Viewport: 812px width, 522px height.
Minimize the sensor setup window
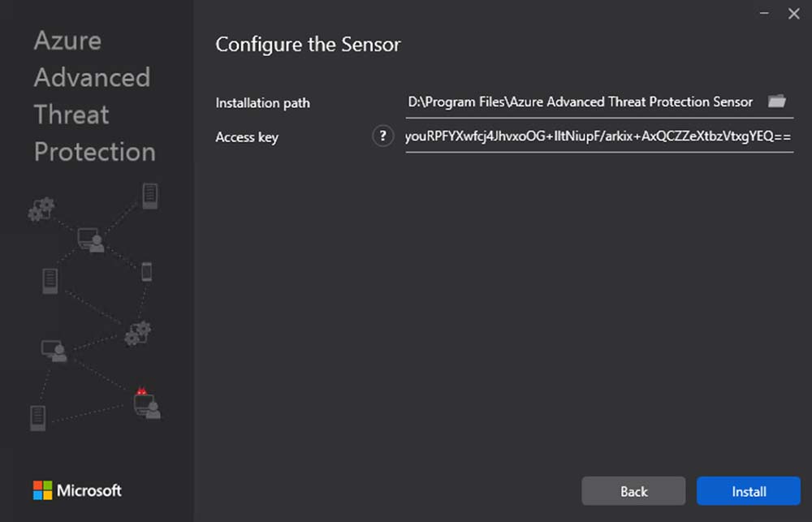(x=764, y=14)
